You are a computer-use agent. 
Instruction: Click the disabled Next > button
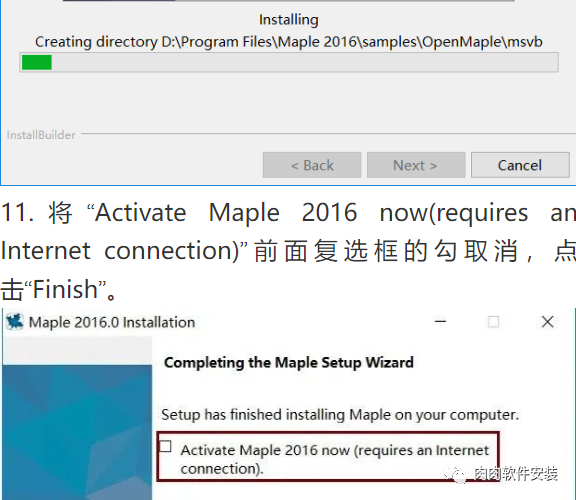(416, 165)
